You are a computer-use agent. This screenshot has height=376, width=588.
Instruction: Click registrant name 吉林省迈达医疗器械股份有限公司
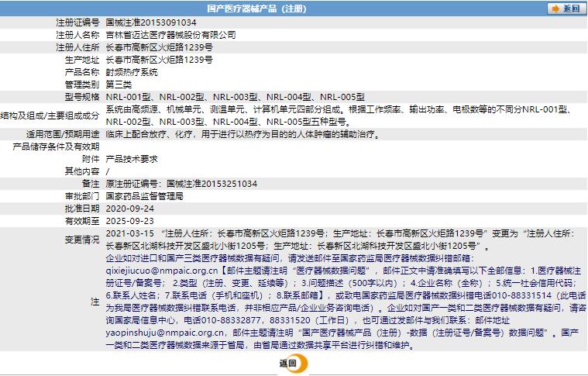point(170,35)
